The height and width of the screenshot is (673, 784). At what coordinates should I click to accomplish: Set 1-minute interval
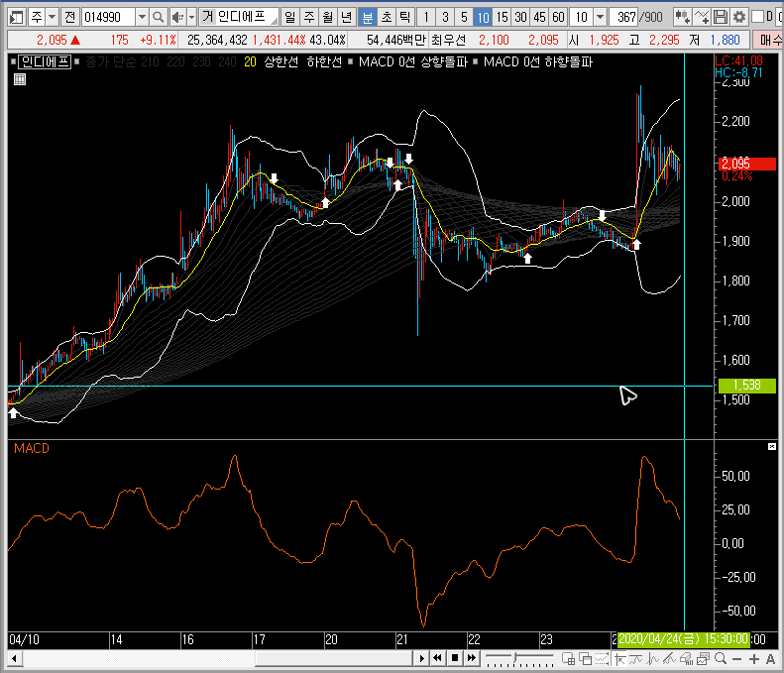pos(426,18)
